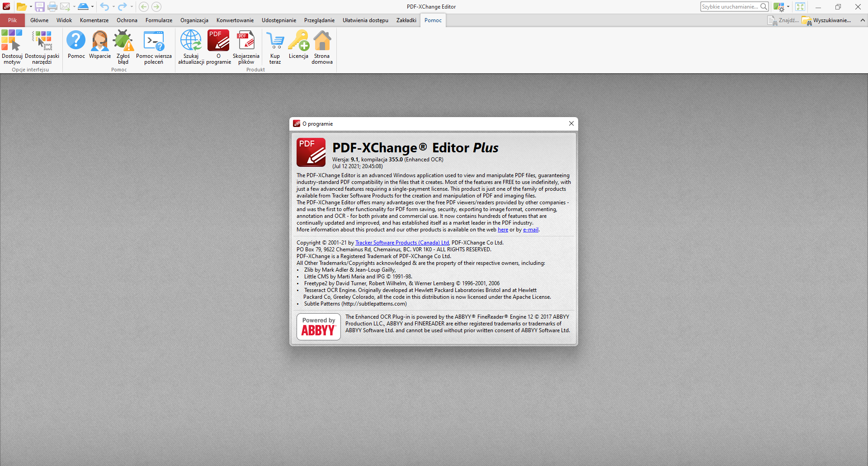Expand the undo history dropdown arrow
The height and width of the screenshot is (466, 868).
tap(113, 7)
